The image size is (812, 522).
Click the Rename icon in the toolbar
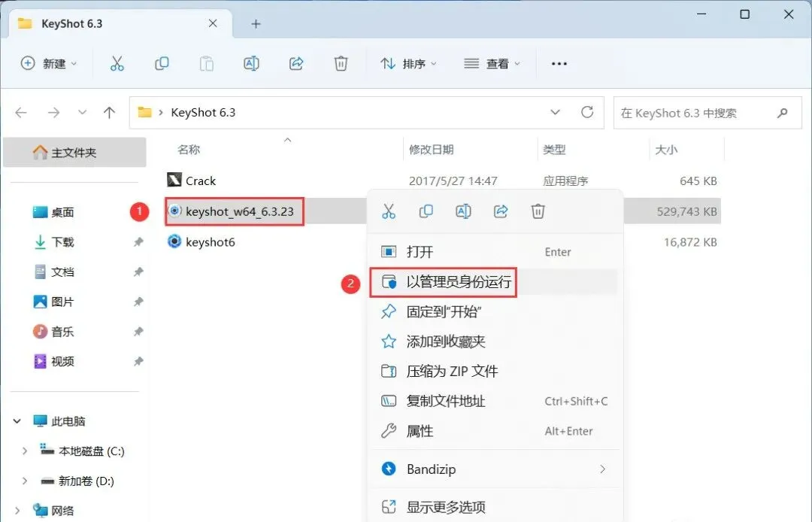[251, 64]
